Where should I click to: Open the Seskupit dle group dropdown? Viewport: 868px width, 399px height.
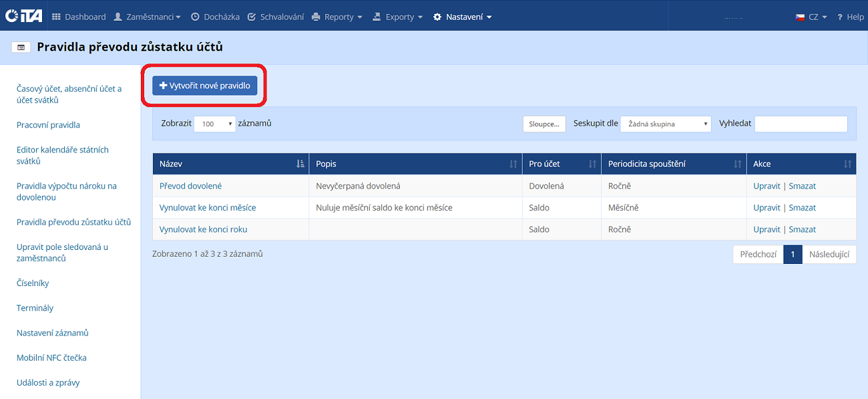(x=665, y=124)
